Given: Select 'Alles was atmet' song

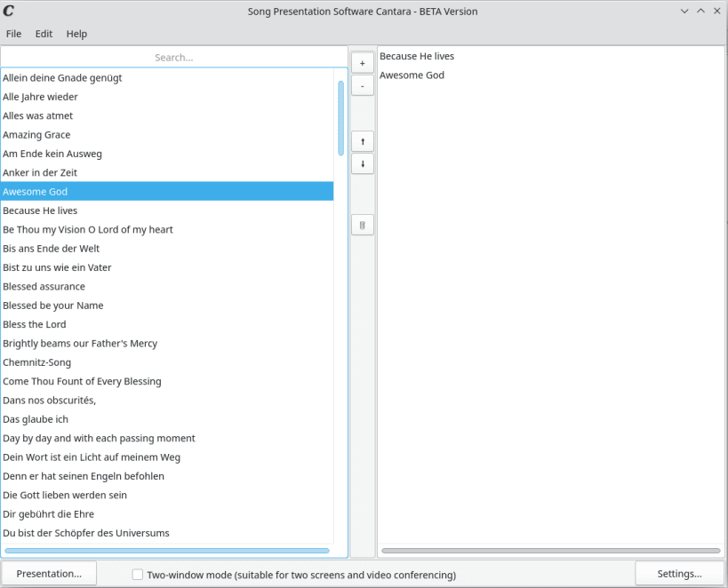Looking at the screenshot, I should point(167,116).
